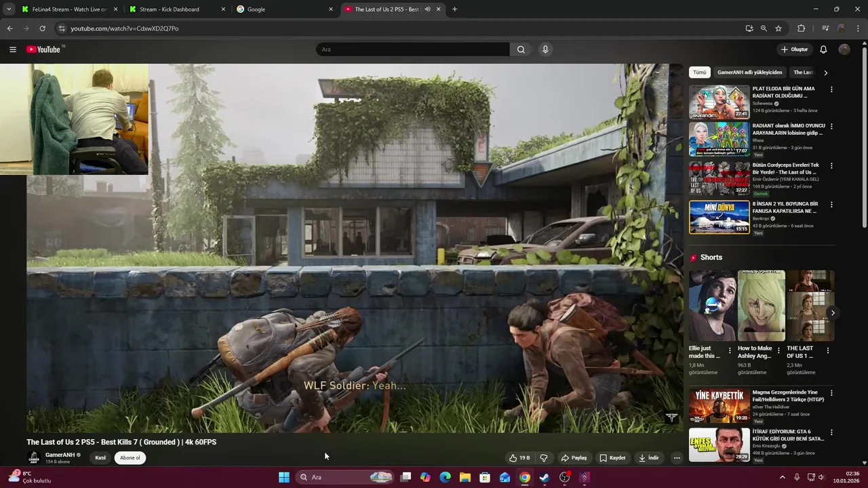868x488 pixels.
Task: Open How to Make Ashley short thumbnail
Action: coord(762,306)
